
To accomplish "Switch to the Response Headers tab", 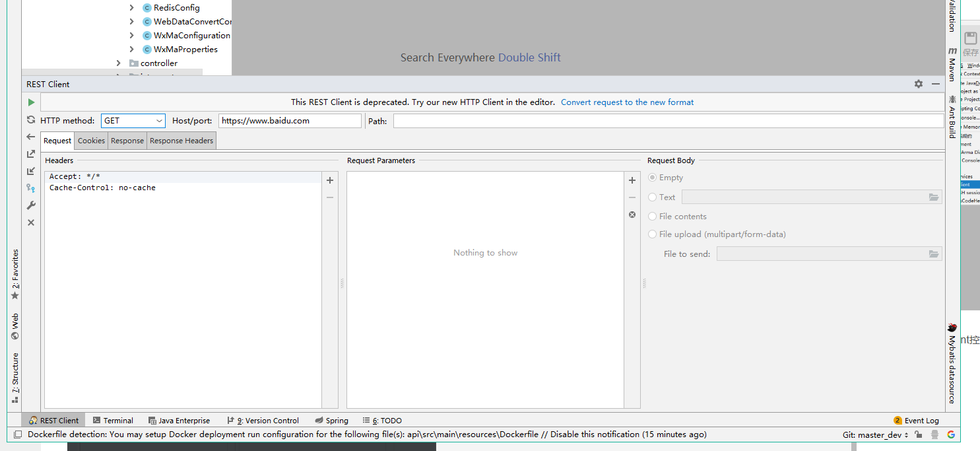I will 181,141.
